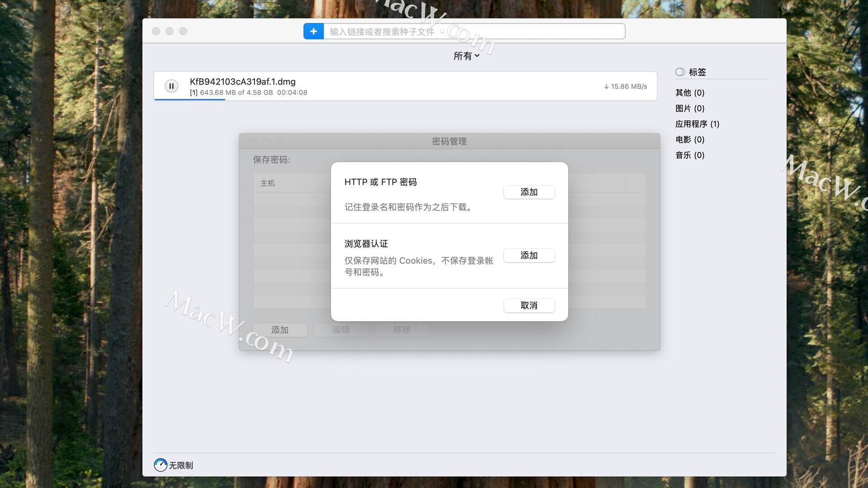Image resolution: width=868 pixels, height=488 pixels.
Task: Click the blue plus add-download button
Action: [313, 31]
